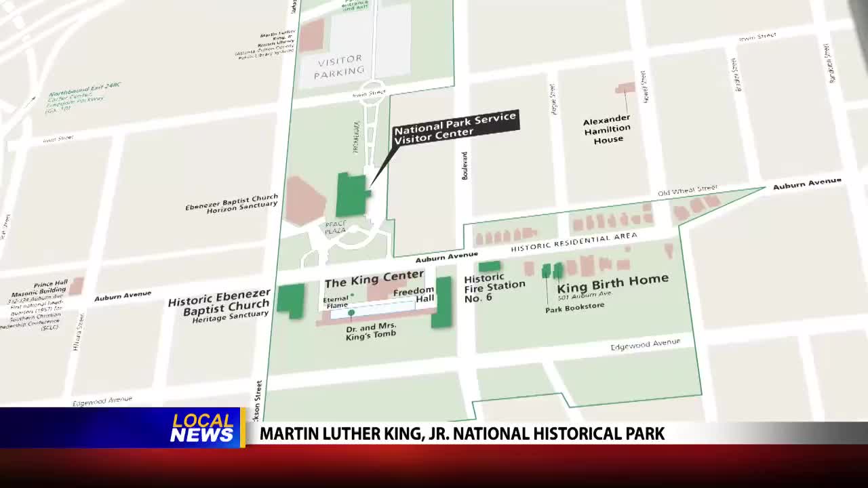Select the "Alexander Hamilton House" label
This screenshot has width=868, height=488.
(x=608, y=129)
